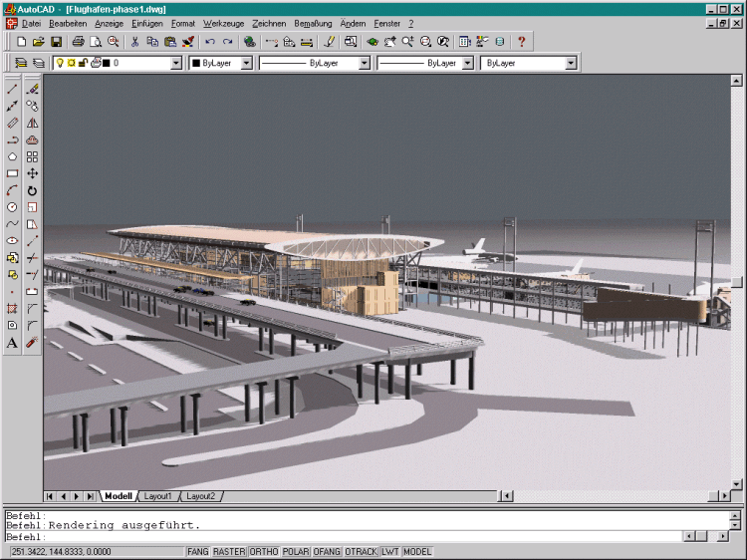The width and height of the screenshot is (747, 560).
Task: Click the Match Properties paintbrush icon
Action: tap(188, 42)
